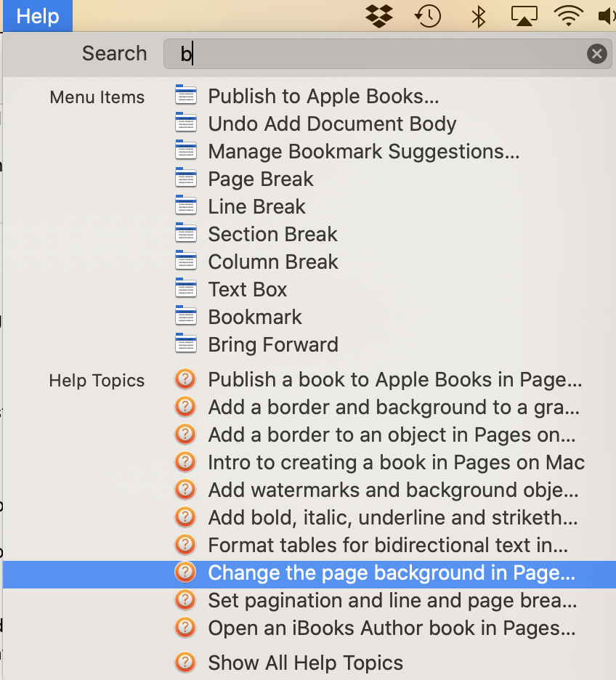Open Add watermarks and background objects topic
This screenshot has height=680, width=616.
tap(393, 490)
